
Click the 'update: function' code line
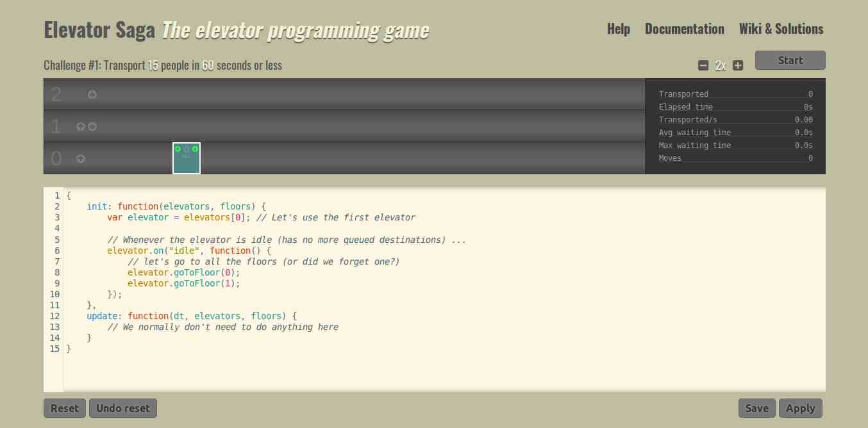(x=192, y=316)
